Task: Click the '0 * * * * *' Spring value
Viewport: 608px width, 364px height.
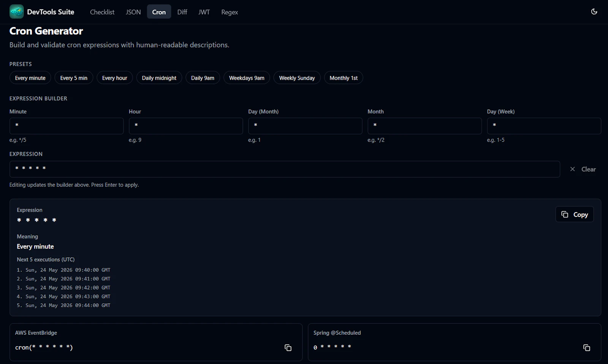Action: 332,347
